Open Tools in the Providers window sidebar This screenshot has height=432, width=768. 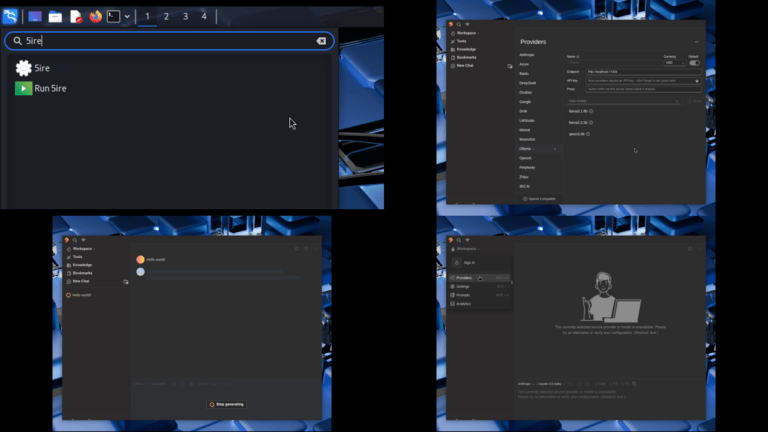(458, 41)
